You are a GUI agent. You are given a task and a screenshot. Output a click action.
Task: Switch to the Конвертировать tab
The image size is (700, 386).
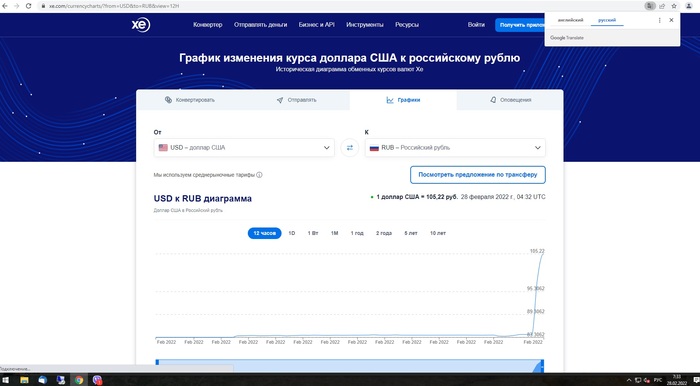coord(189,100)
